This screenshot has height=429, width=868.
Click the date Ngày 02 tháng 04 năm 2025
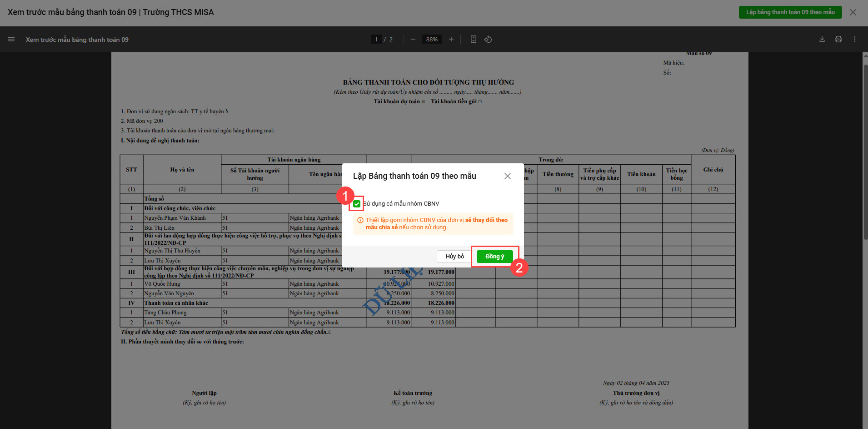coord(636,383)
